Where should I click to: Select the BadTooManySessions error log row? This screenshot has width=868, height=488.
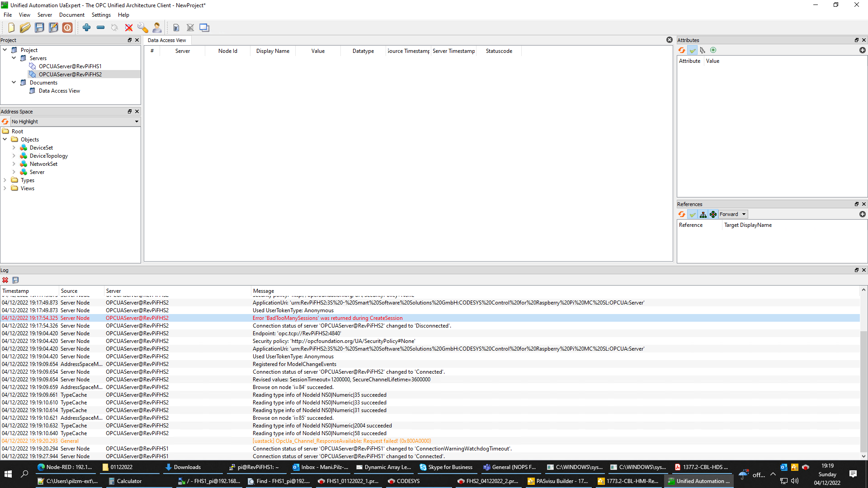(430, 318)
